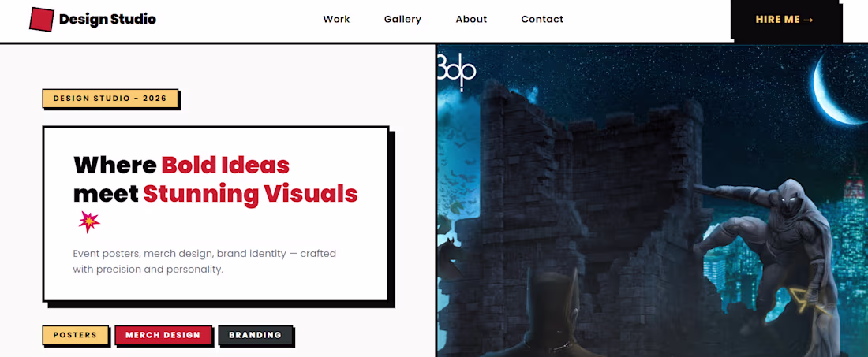Click the 'Bold Ideas' red headline text
The height and width of the screenshot is (357, 868).
[x=226, y=165]
